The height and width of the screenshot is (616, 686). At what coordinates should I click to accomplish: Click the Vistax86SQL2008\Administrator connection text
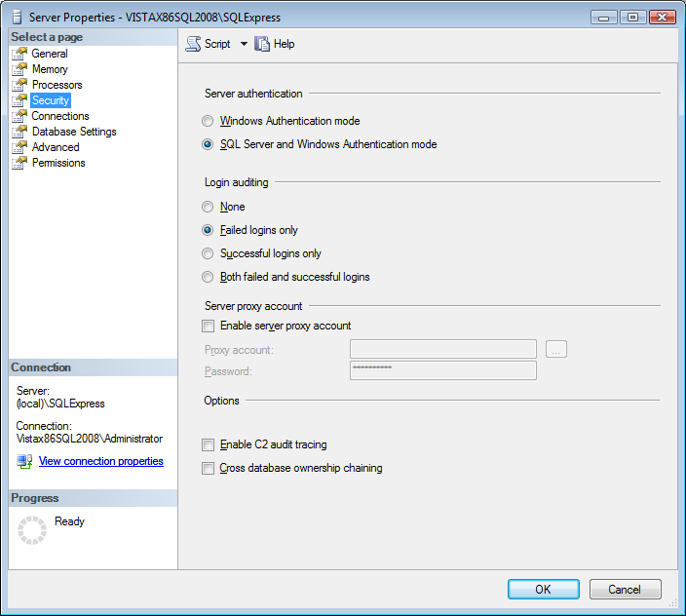click(90, 439)
